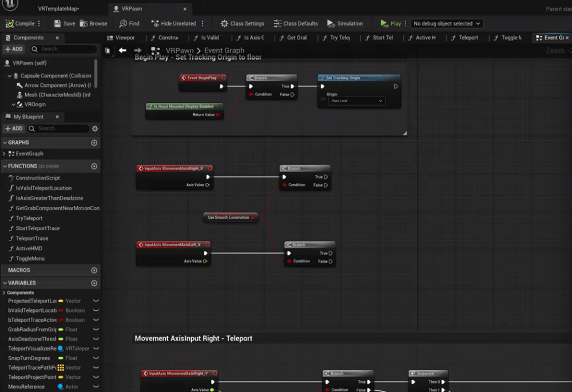Collapse the GRAPHS section
This screenshot has width=572, height=392.
(5, 142)
